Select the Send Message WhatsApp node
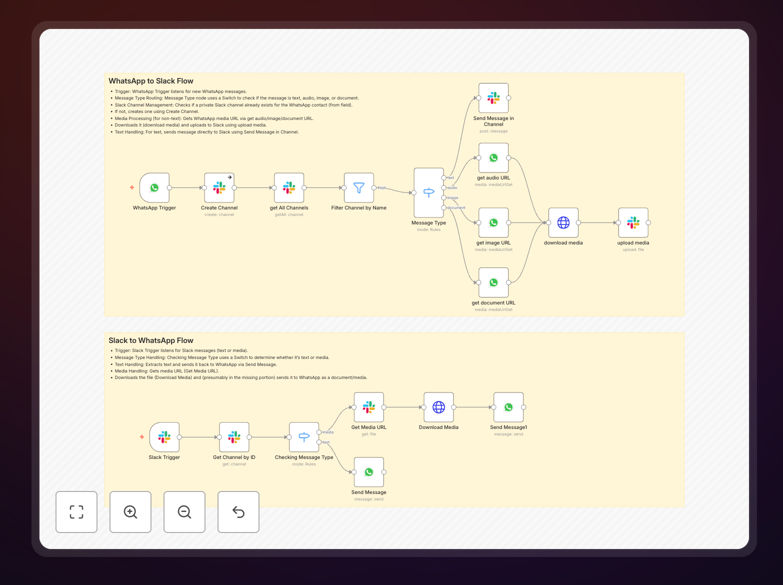783x585 pixels. click(x=369, y=472)
